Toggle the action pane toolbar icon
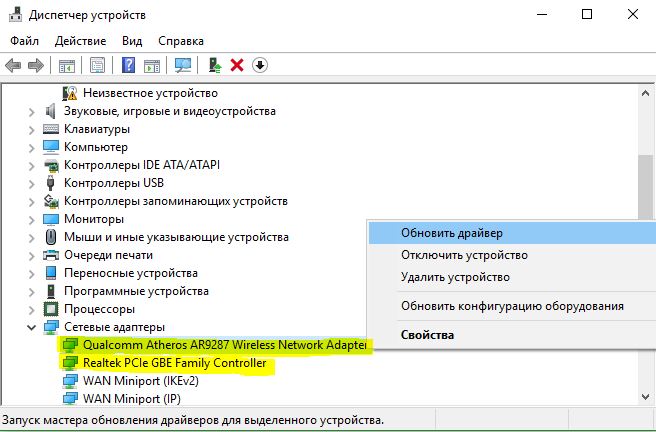The height and width of the screenshot is (432, 656). click(151, 65)
